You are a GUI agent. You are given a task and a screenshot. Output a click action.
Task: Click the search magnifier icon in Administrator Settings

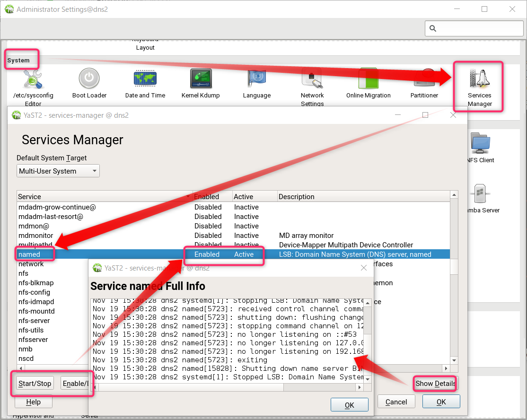(x=433, y=28)
